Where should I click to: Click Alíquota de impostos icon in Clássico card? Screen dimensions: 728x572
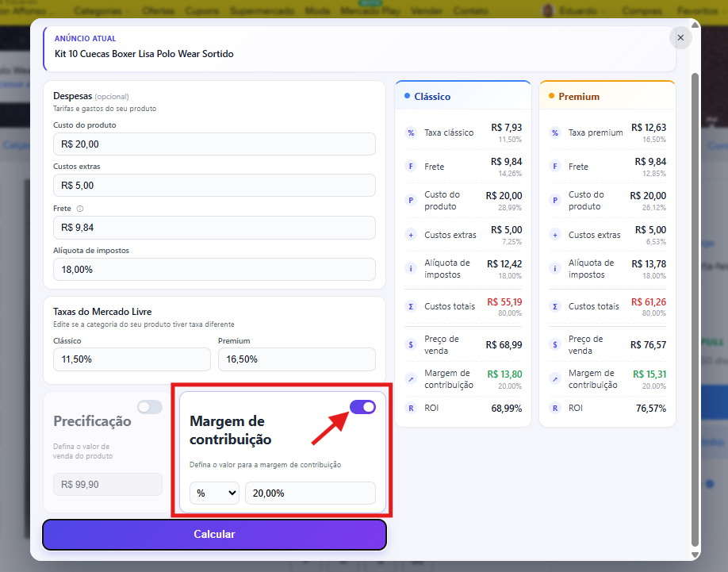click(x=411, y=268)
